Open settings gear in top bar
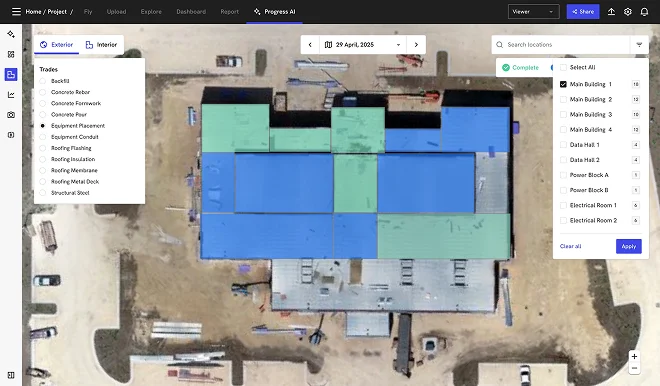Viewport: 660px width, 386px height. (628, 12)
